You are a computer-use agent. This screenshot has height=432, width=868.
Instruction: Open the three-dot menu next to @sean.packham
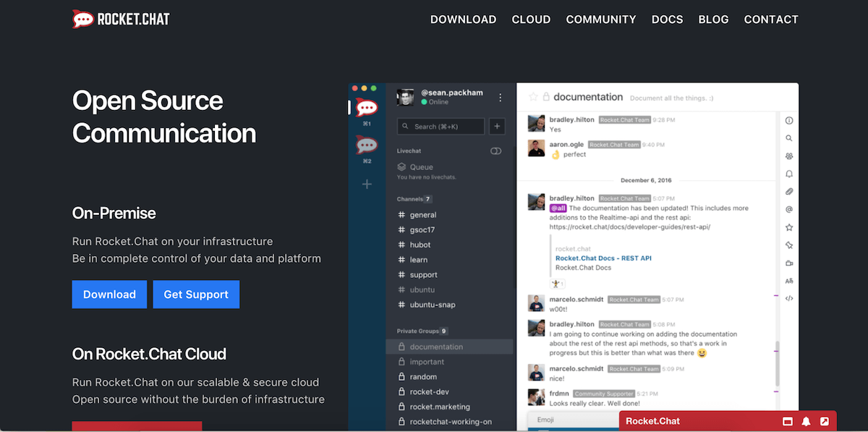(500, 97)
